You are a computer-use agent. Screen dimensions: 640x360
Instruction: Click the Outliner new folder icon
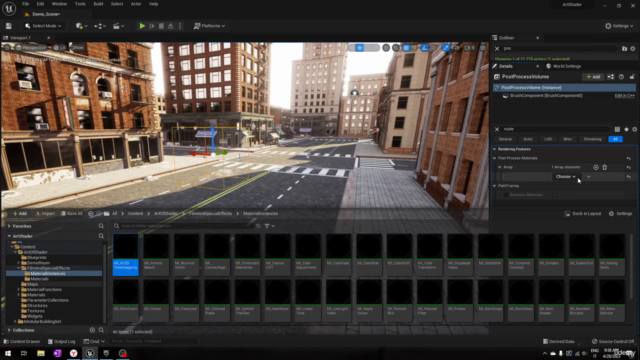[624, 49]
